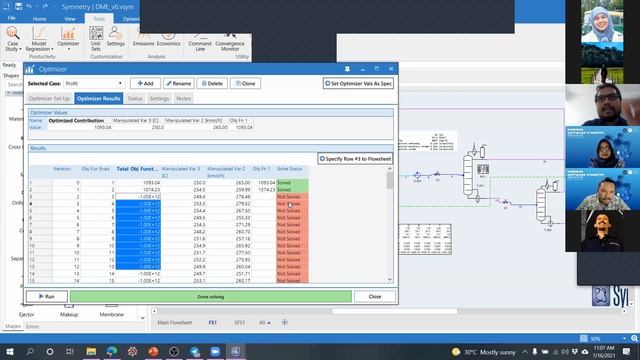The height and width of the screenshot is (360, 640).
Task: Click Specify Row #3 to Flowsheet
Action: click(x=355, y=158)
